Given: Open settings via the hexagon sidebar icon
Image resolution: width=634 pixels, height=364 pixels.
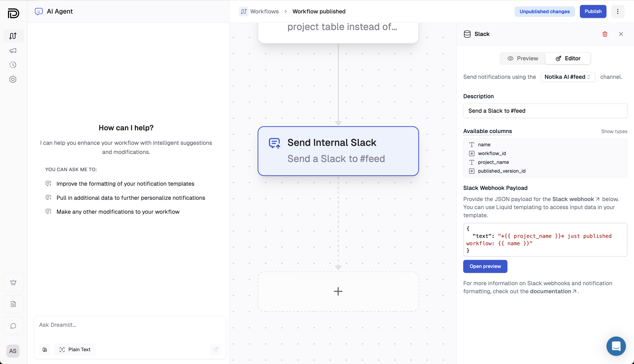Looking at the screenshot, I should point(13,79).
